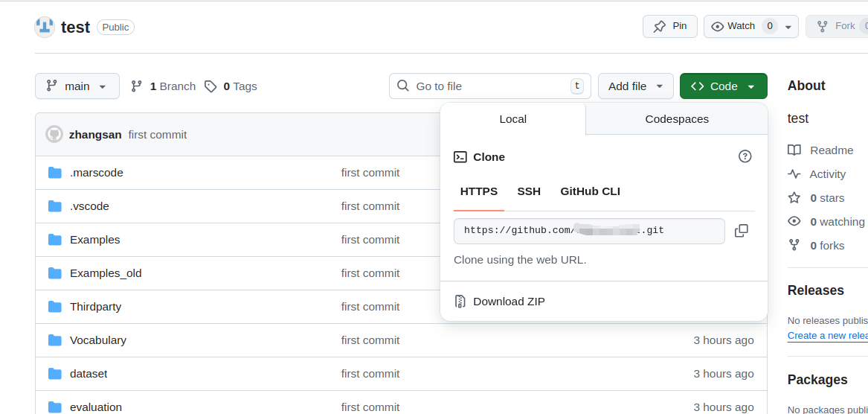The height and width of the screenshot is (414, 868).
Task: Open the Examples_old folder name
Action: coord(106,273)
